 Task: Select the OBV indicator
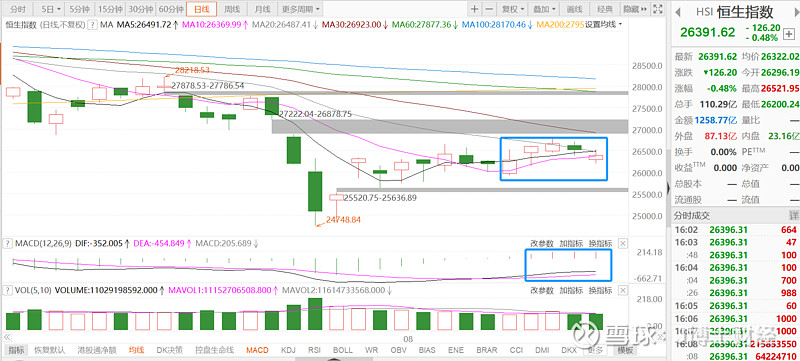pos(398,350)
